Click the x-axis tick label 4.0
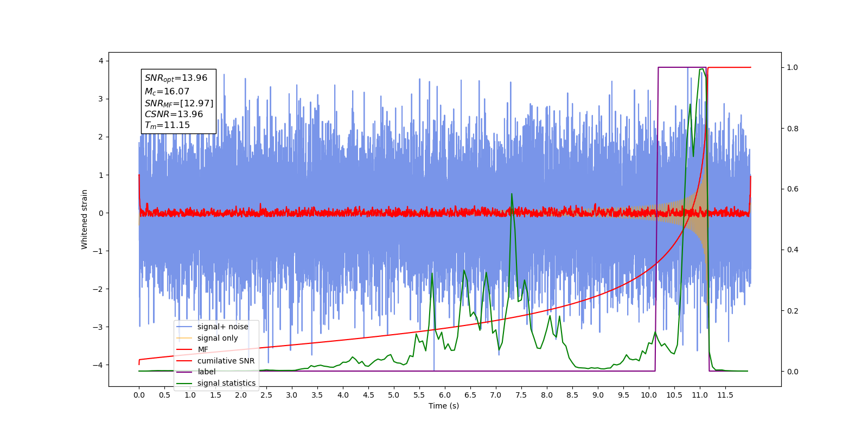 (x=343, y=395)
